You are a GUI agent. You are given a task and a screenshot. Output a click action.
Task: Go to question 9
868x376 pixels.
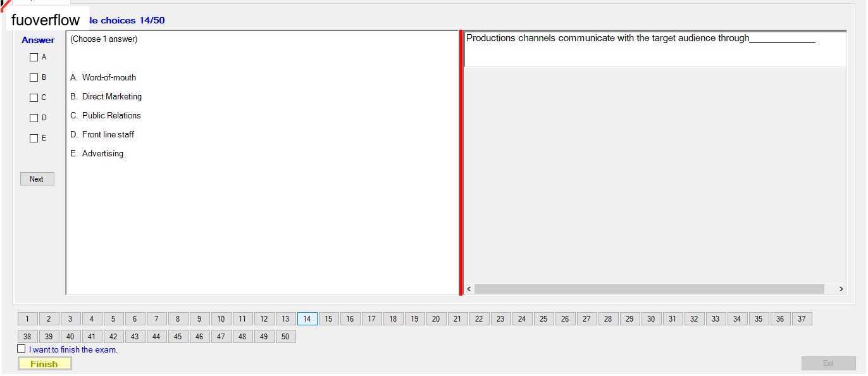click(199, 319)
